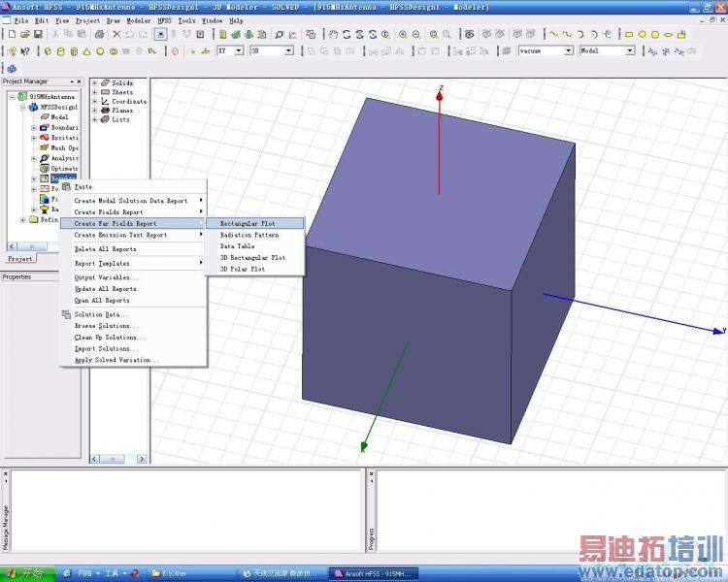The width and height of the screenshot is (728, 582).
Task: Open the vacuum material dropdown
Action: (x=569, y=50)
